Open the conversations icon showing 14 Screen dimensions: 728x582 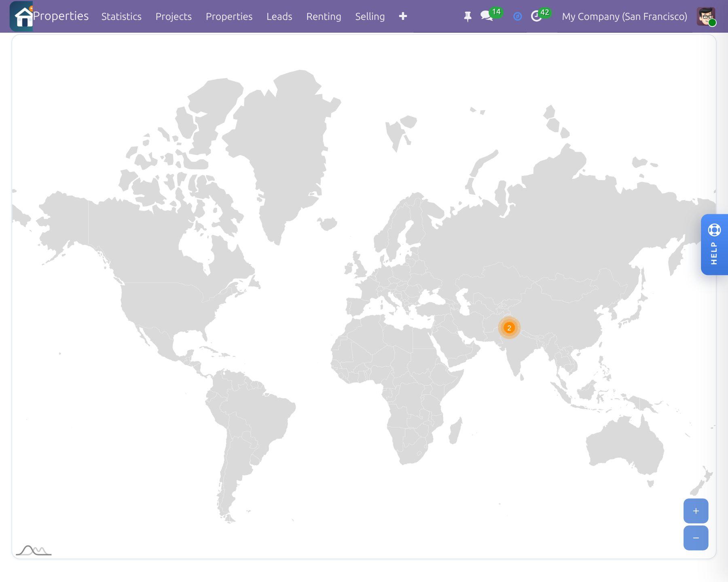[x=487, y=16]
